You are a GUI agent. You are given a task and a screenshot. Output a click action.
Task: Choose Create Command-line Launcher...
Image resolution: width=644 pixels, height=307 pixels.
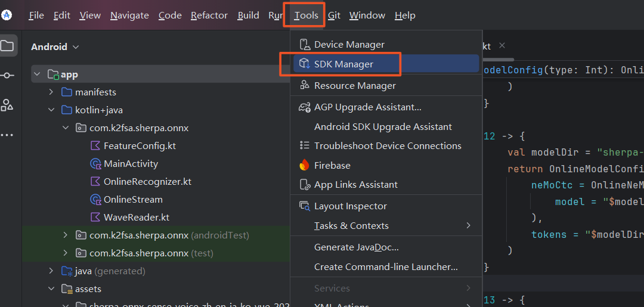386,267
